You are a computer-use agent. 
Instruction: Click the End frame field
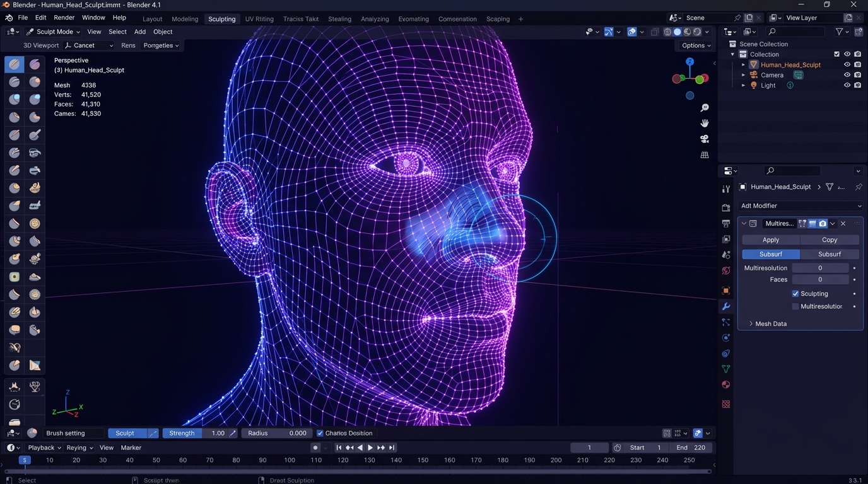[x=692, y=447]
